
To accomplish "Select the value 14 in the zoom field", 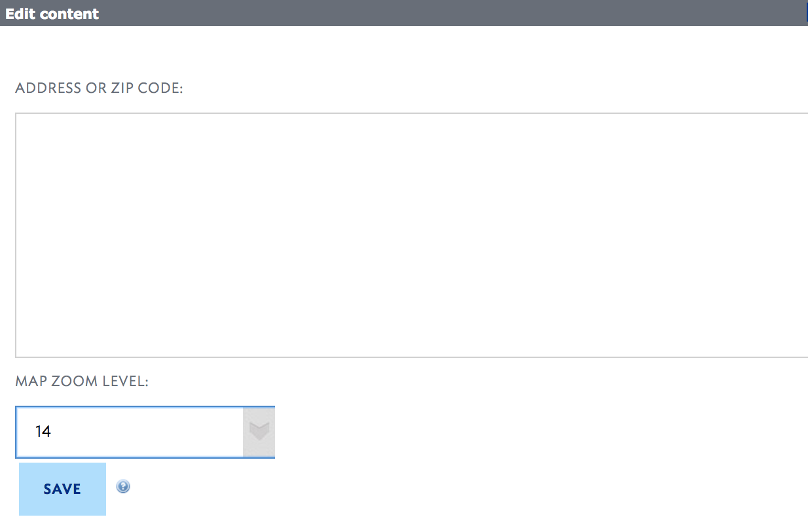I will 43,432.
